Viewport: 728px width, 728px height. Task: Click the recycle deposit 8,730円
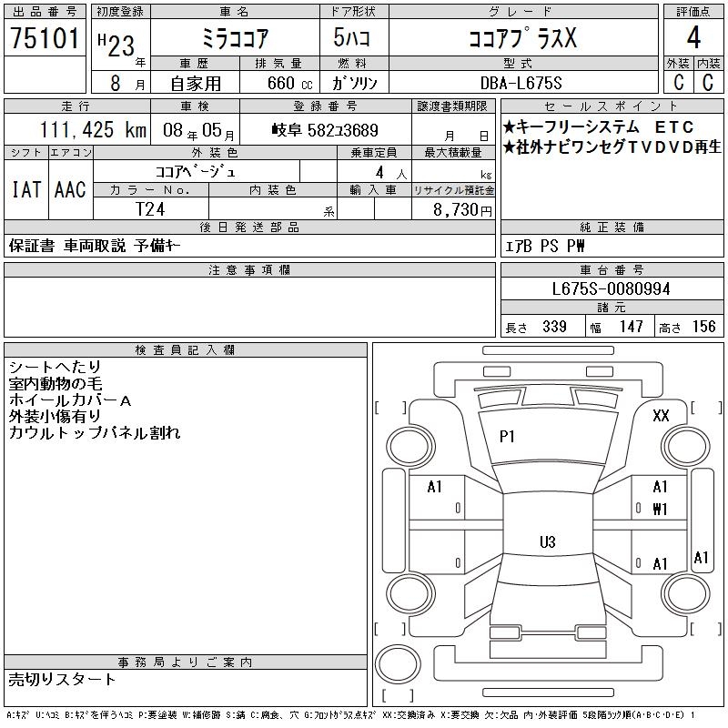point(462,210)
